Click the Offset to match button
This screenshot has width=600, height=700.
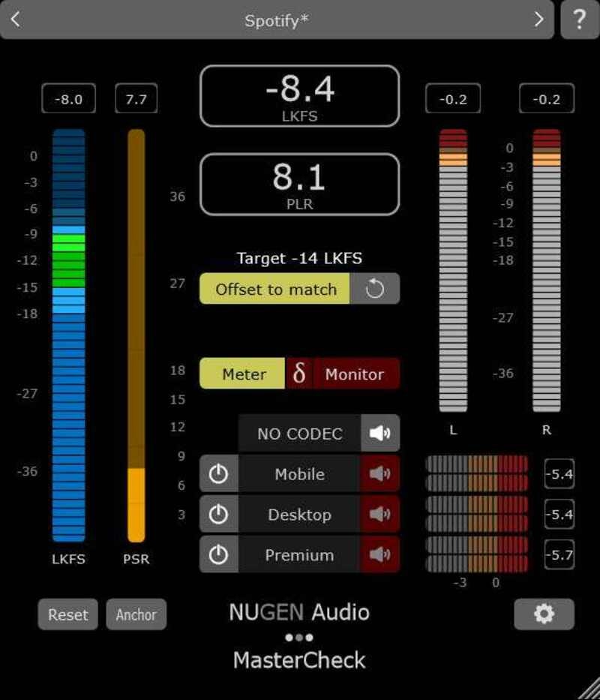coord(275,289)
